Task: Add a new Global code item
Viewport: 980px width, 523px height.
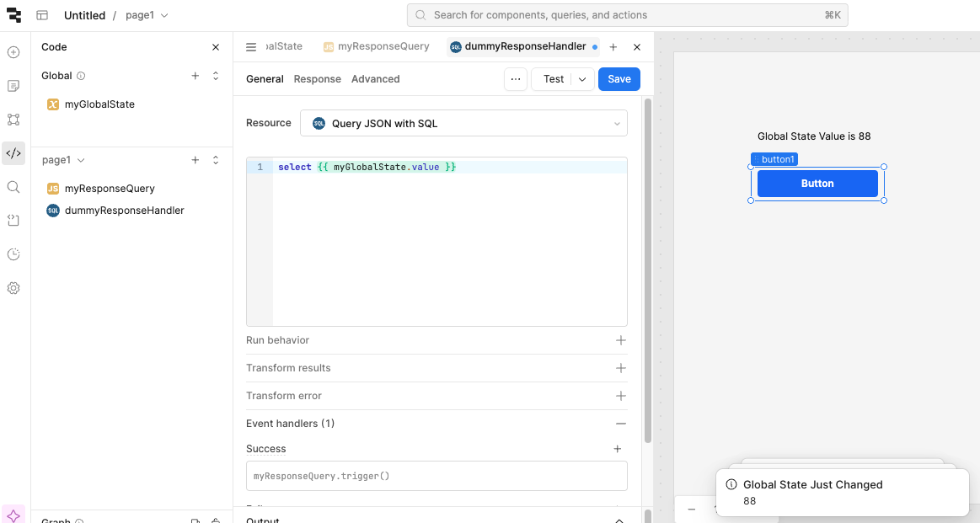Action: 195,76
